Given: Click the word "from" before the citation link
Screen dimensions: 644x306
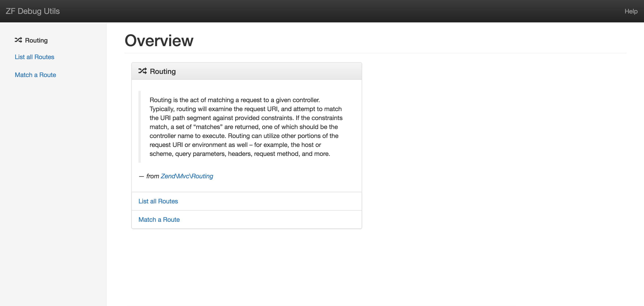Looking at the screenshot, I should pos(153,176).
